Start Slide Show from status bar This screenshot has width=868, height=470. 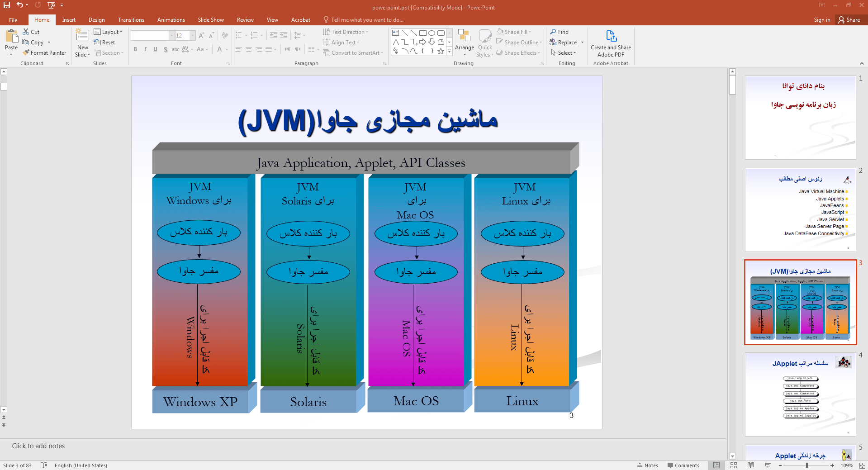tap(768, 465)
